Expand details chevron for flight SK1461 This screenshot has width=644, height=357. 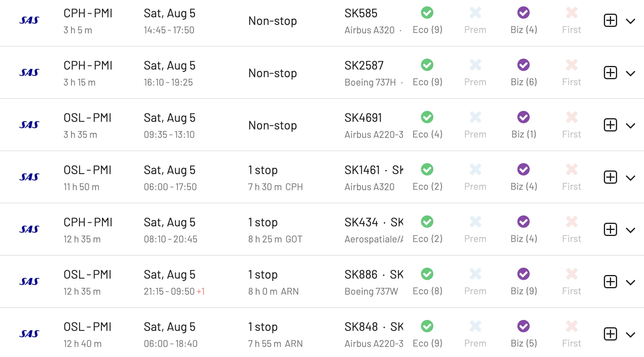[630, 178]
